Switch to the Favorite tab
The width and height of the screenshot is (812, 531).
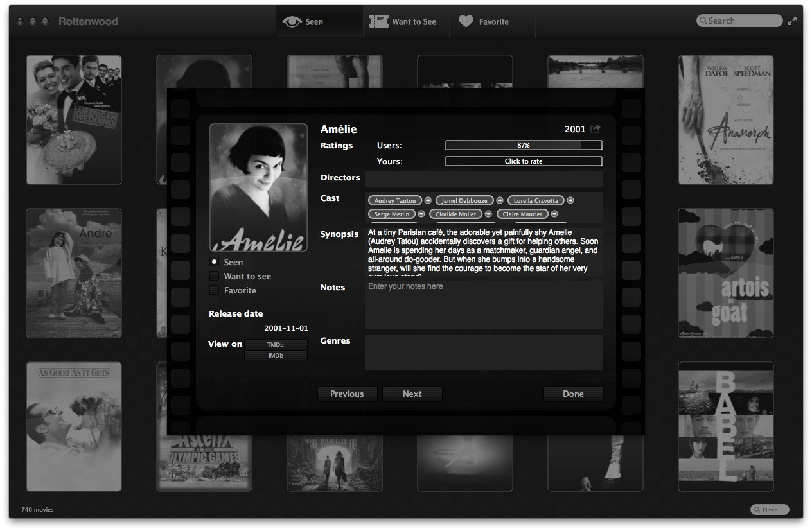pos(492,22)
